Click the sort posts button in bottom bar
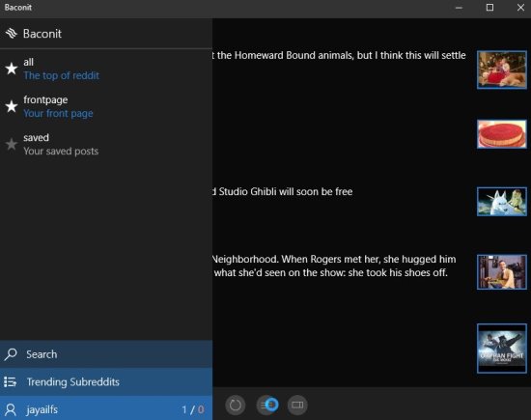Screen dimensions: 531x420 point(267,405)
